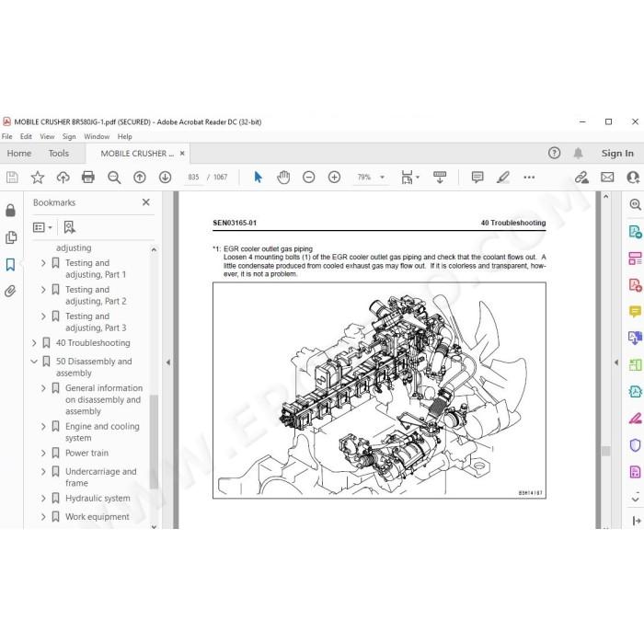Zoom in with plus button

(334, 177)
